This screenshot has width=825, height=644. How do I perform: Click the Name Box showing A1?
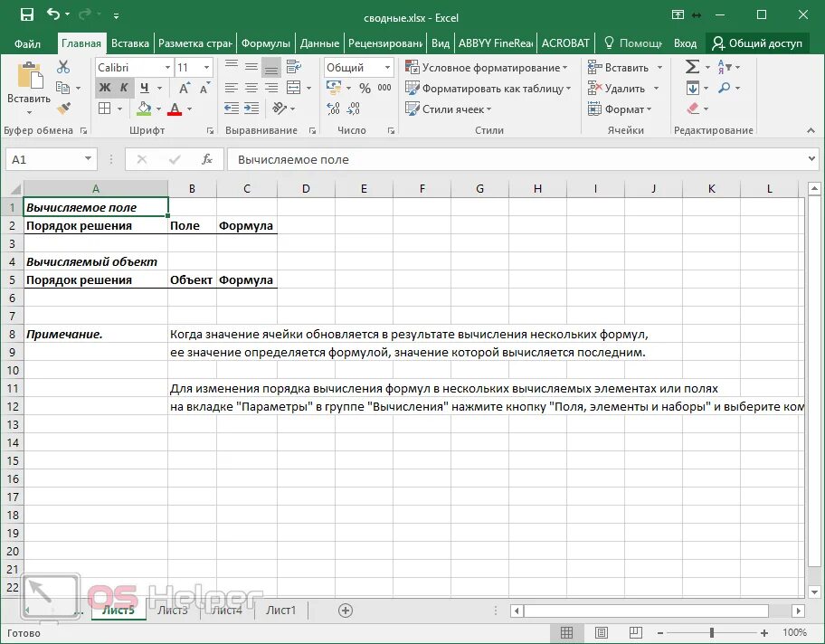click(51, 159)
